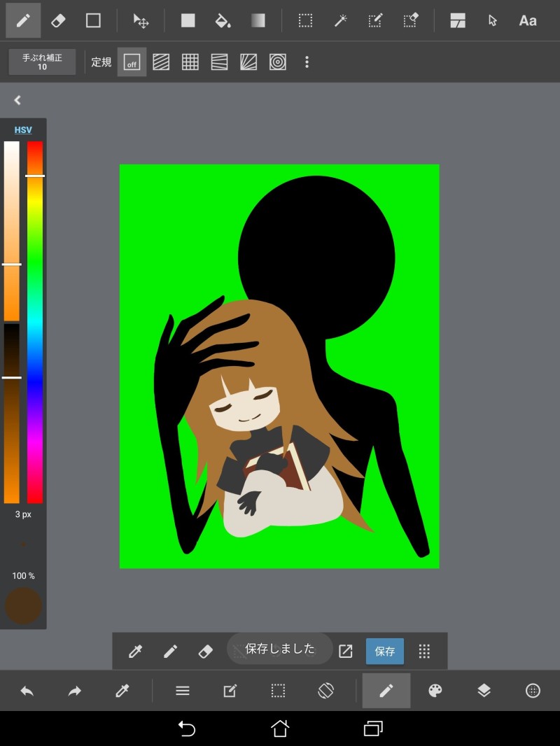Enable the grid ruler

190,62
